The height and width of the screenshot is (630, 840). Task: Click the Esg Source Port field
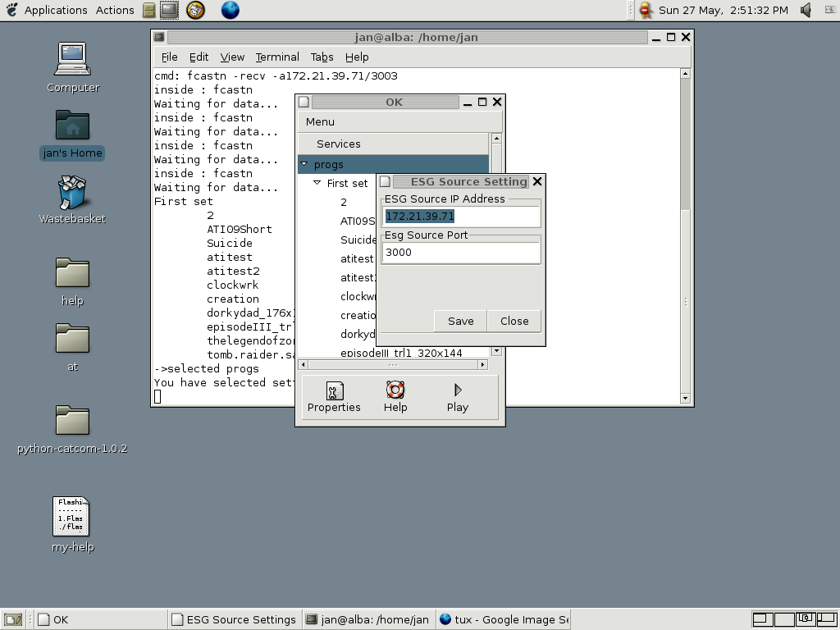tap(461, 252)
